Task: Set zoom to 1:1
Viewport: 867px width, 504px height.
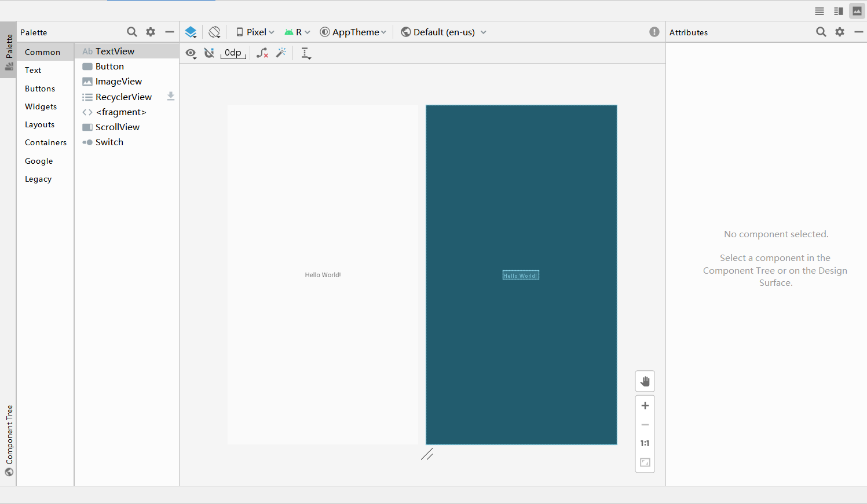Action: 645,443
